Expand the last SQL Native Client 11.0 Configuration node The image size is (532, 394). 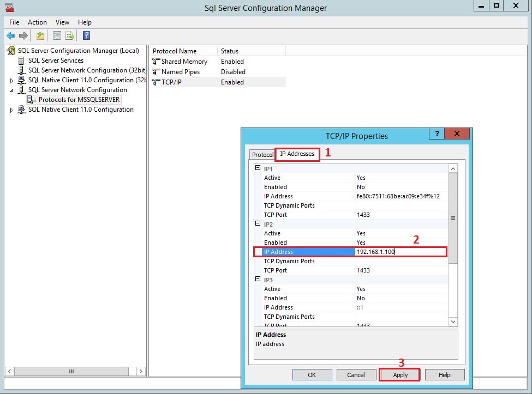(x=11, y=110)
